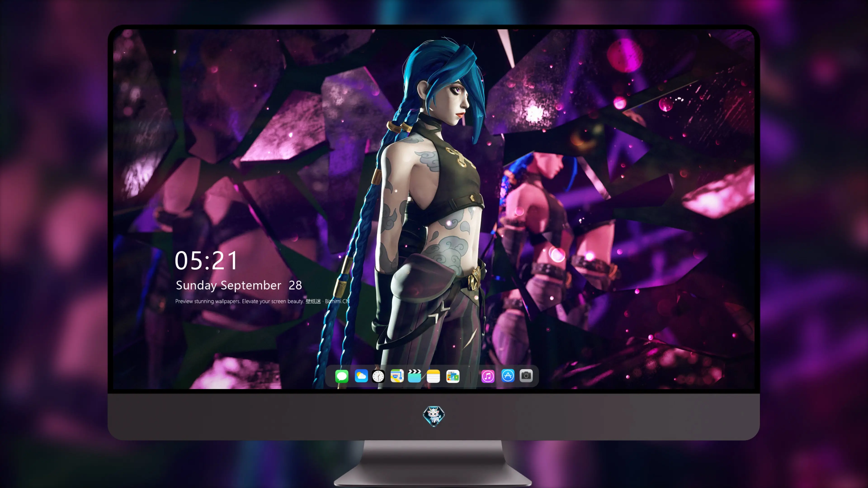This screenshot has height=488, width=868.
Task: Open the green Messages app in the dock
Action: click(342, 376)
